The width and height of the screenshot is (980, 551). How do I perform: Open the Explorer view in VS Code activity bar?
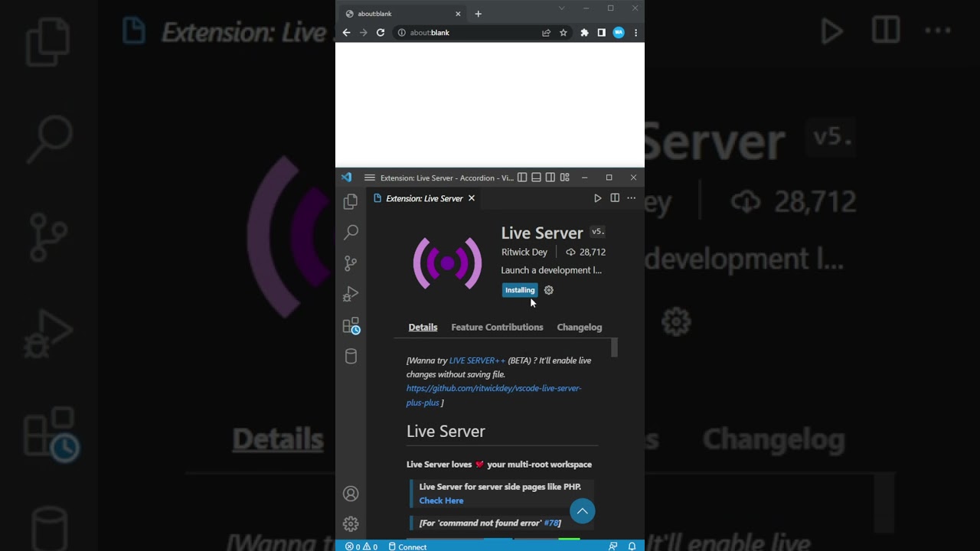click(x=351, y=201)
